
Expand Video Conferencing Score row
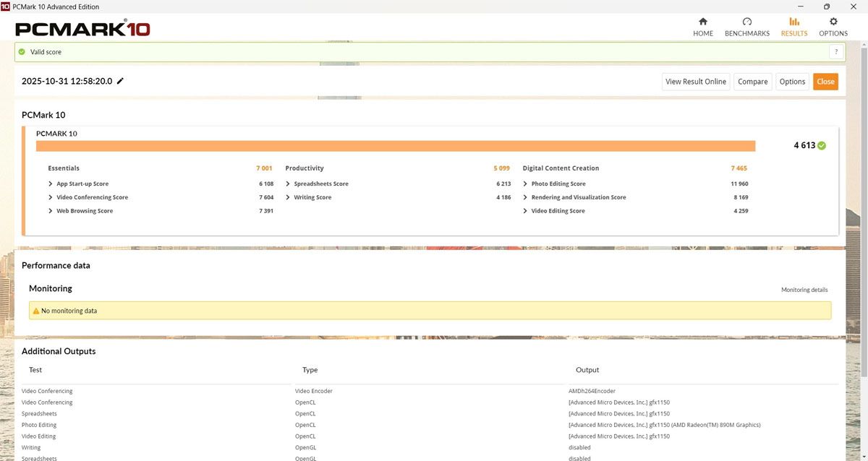51,198
